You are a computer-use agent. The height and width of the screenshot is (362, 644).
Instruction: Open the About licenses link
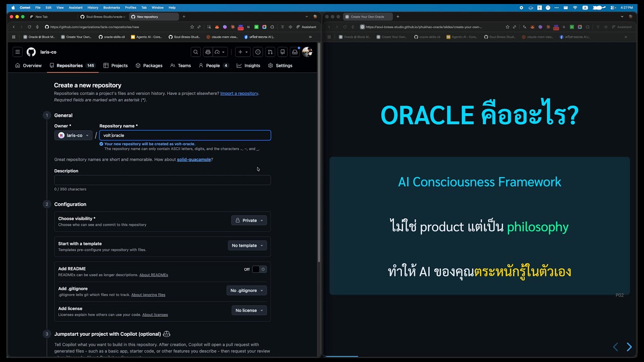[x=155, y=315]
